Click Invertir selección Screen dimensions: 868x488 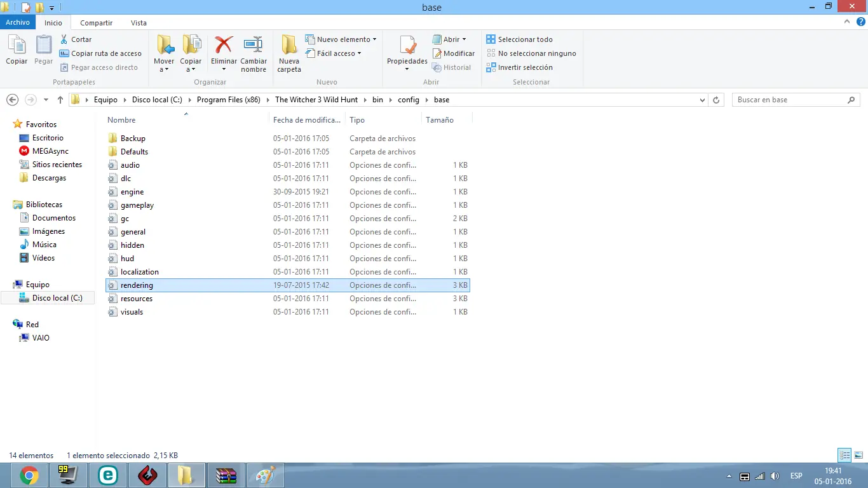tap(519, 67)
